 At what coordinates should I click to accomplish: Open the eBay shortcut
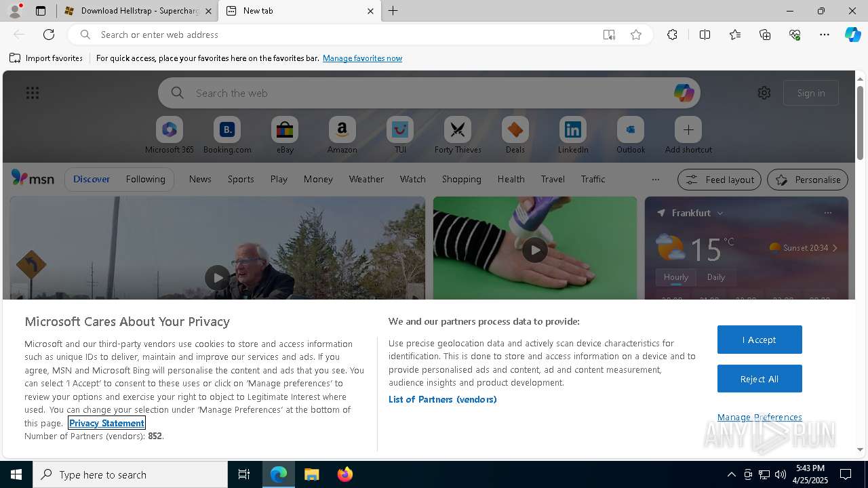click(285, 136)
